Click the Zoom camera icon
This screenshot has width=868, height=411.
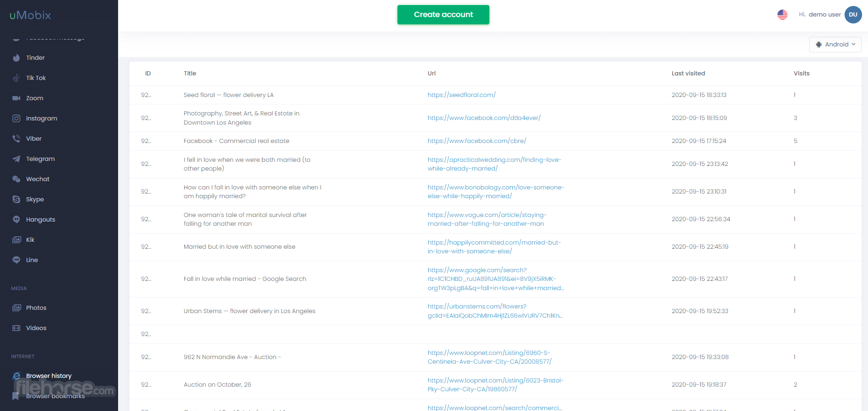[x=17, y=98]
